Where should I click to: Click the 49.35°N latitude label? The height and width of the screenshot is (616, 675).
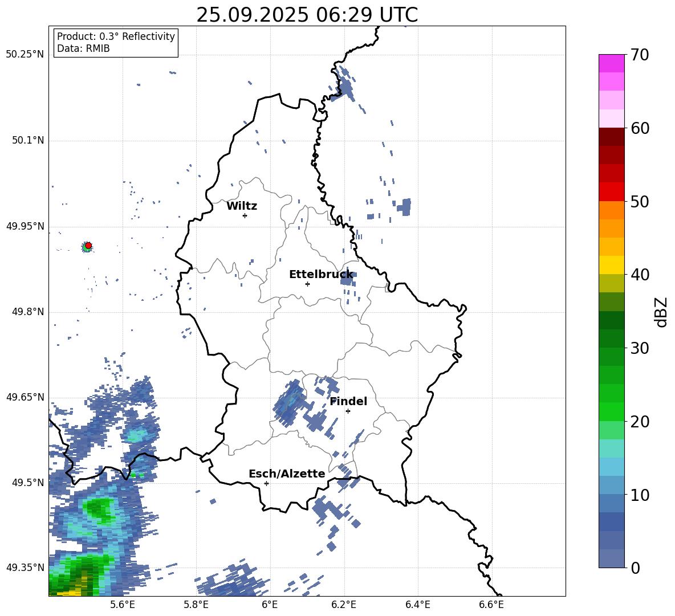[x=25, y=568]
